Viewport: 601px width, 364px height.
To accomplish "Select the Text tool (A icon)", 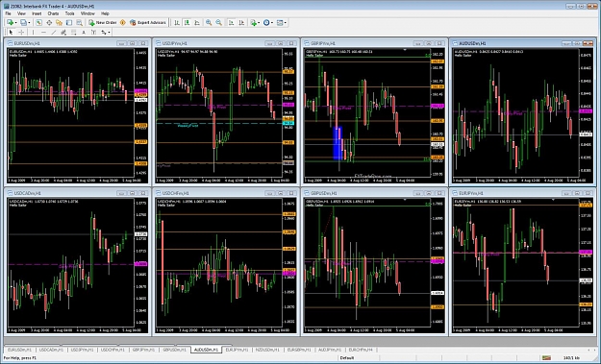I will point(84,33).
